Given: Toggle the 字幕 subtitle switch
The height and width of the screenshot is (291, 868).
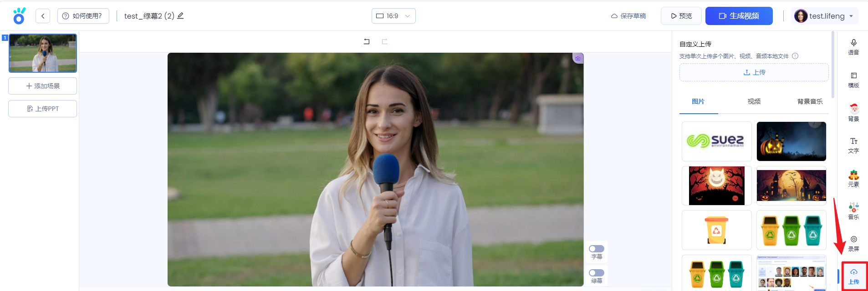Looking at the screenshot, I should [596, 249].
